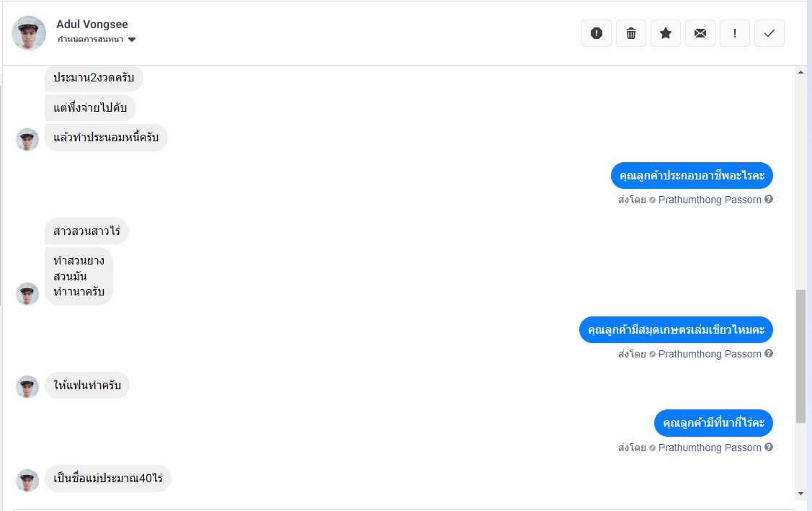
Task: Click Adul Vongsee header profile picture
Action: point(29,33)
